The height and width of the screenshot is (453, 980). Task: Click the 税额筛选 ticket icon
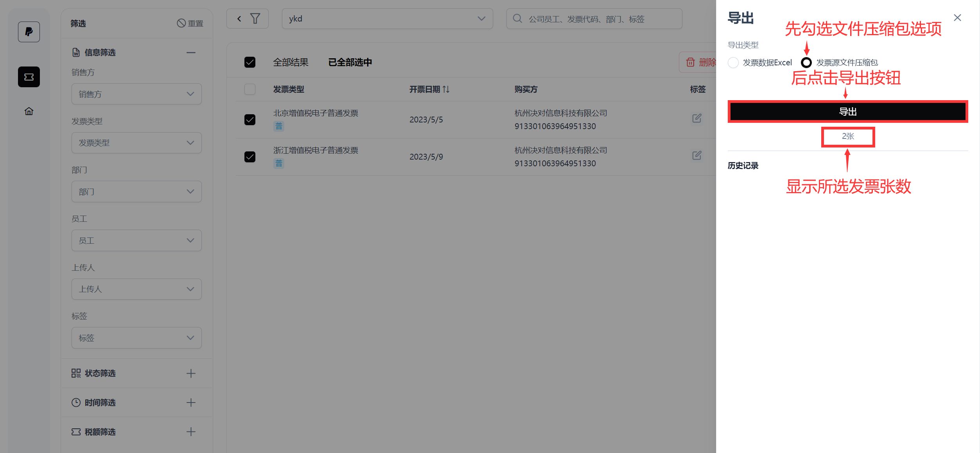[76, 432]
